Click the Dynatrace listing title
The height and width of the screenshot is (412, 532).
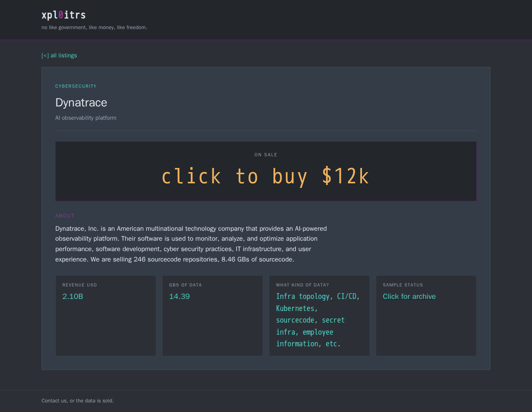click(81, 102)
